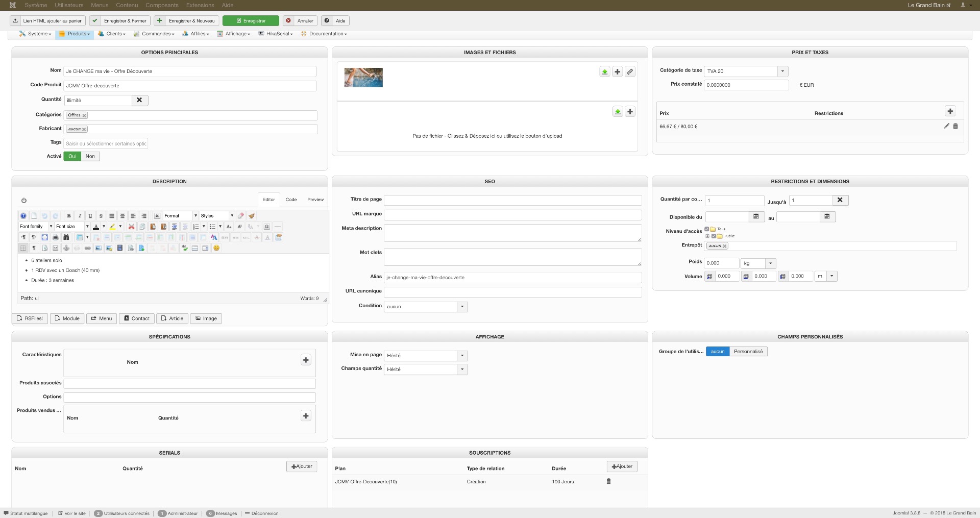
Task: Toggle bold formatting in the description editor
Action: point(69,216)
